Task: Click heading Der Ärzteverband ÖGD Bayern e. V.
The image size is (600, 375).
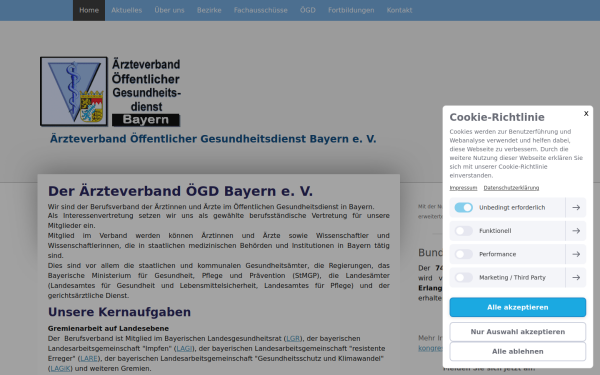Action: click(180, 191)
